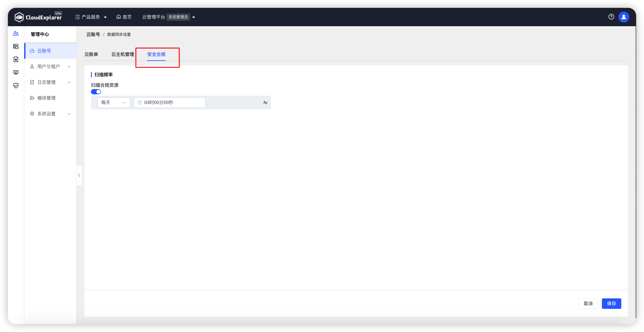Switch to the 安全合规 tab
Image resolution: width=644 pixels, height=332 pixels.
(156, 54)
